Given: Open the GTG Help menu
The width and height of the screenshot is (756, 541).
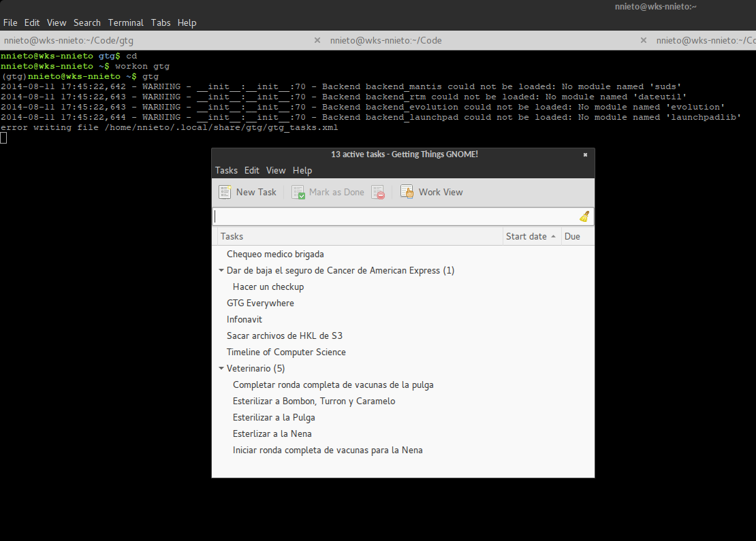Looking at the screenshot, I should coord(302,171).
